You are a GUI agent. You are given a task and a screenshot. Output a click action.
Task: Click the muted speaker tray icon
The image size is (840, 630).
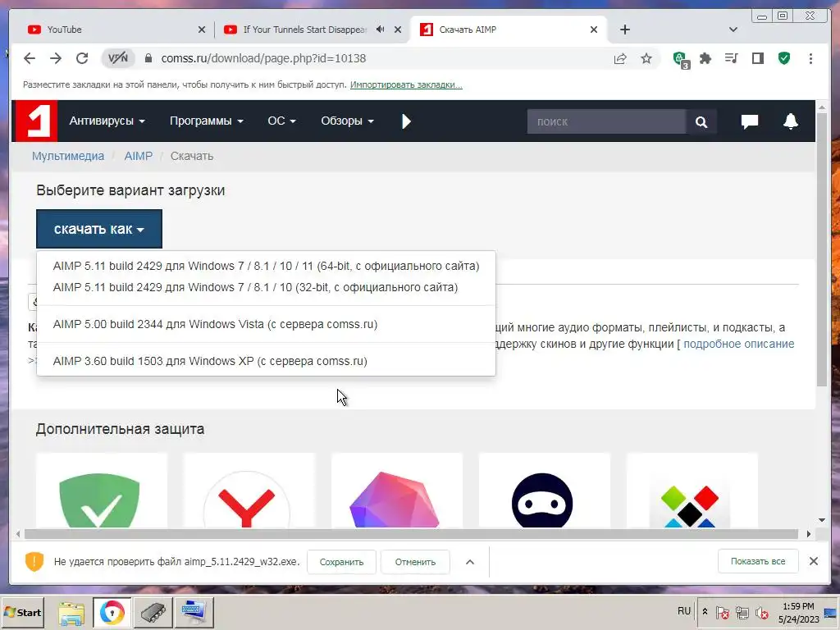pos(761,613)
